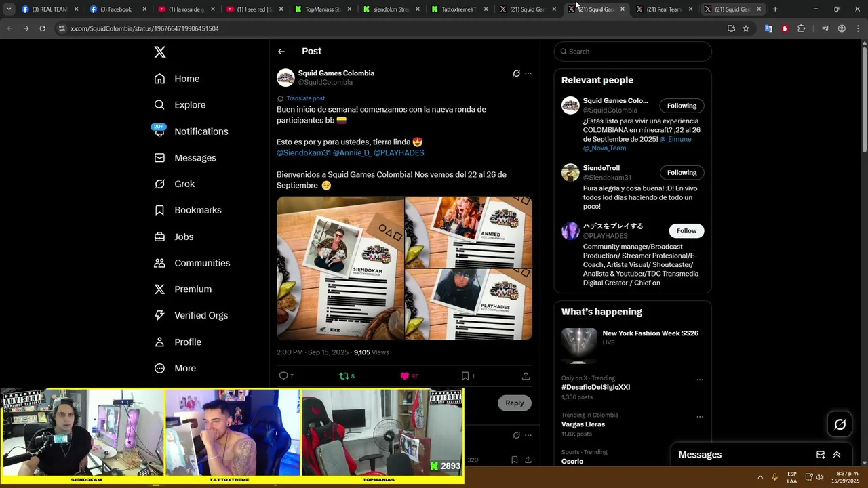Open Premium in the sidebar
This screenshot has height=488, width=868.
coord(183,289)
